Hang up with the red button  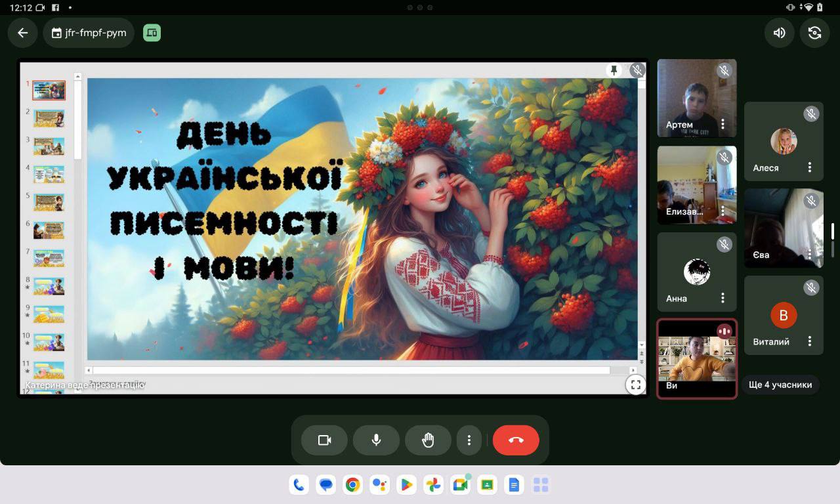click(x=516, y=440)
